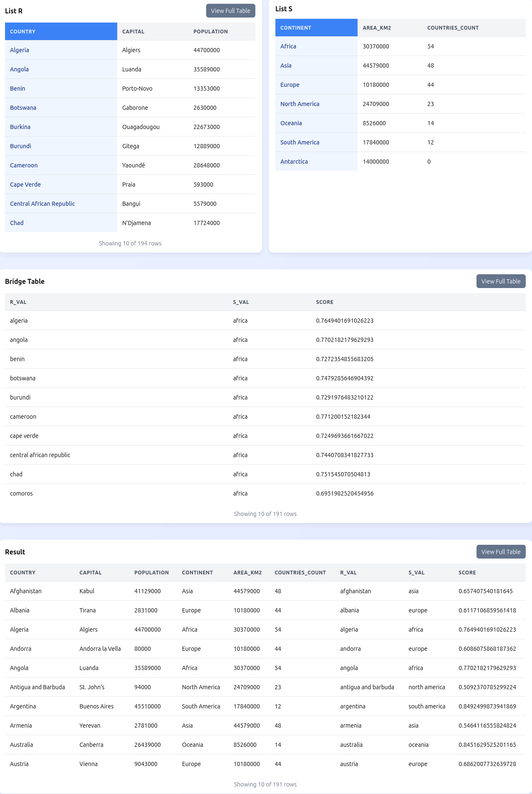Select the Buenos Aires cell in Result
The image size is (532, 794).
pos(96,706)
